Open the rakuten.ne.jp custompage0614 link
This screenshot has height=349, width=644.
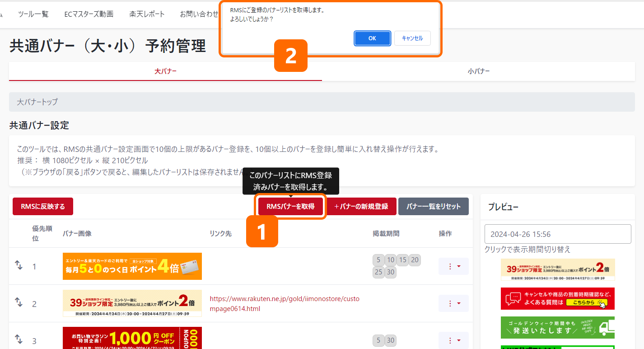[x=285, y=304]
